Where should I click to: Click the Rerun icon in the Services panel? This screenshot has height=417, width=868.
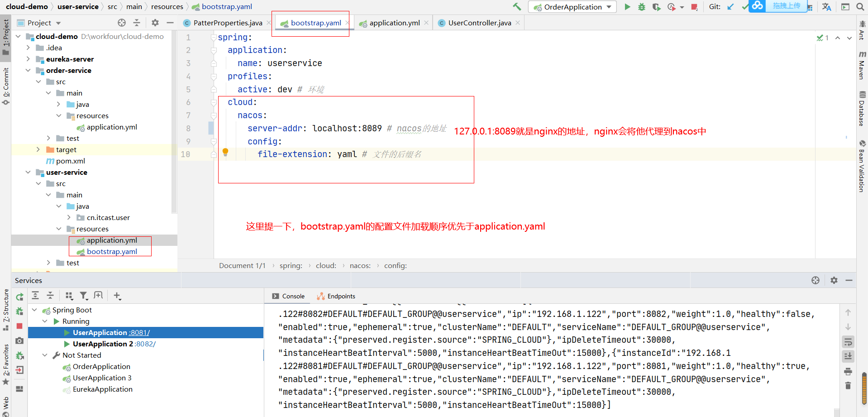(x=19, y=297)
